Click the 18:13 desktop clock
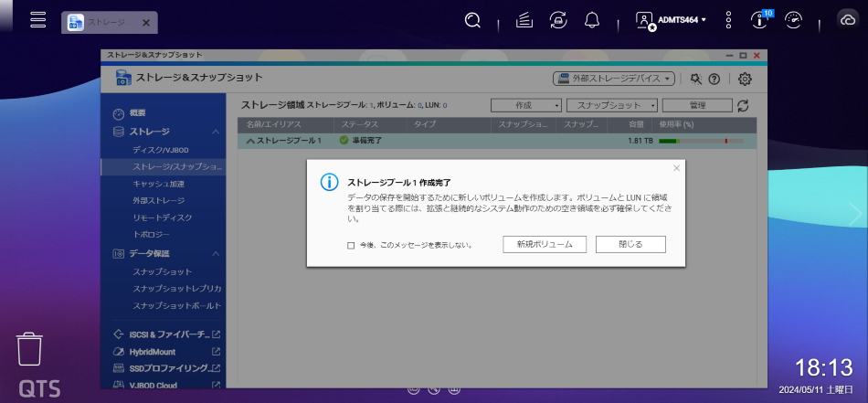 pos(824,367)
